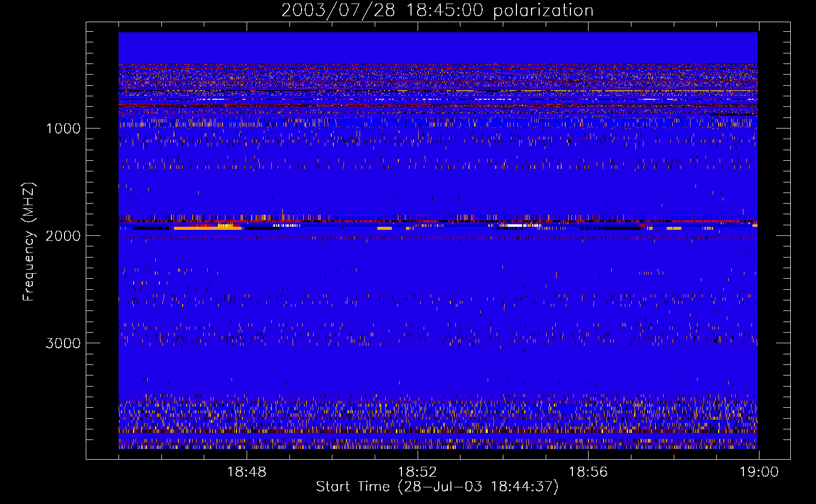Click the 18:56 time tick label
The width and height of the screenshot is (816, 504).
(588, 472)
